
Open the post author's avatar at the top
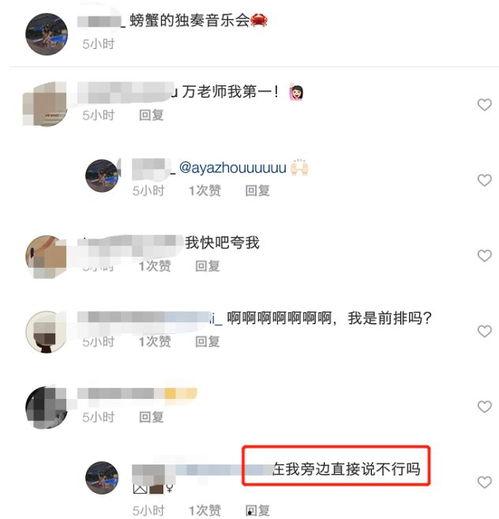[x=47, y=34]
